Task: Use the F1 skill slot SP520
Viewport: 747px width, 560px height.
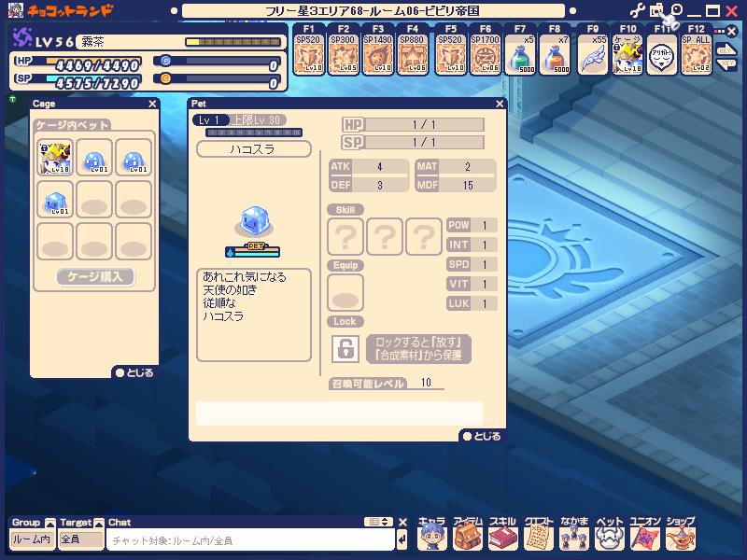Action: [x=308, y=54]
